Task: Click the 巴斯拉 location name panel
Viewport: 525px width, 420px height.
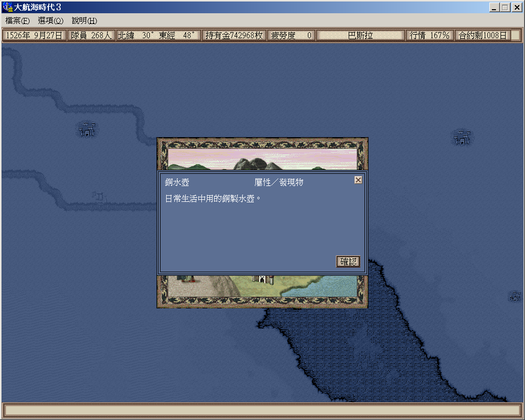Action: [x=360, y=36]
